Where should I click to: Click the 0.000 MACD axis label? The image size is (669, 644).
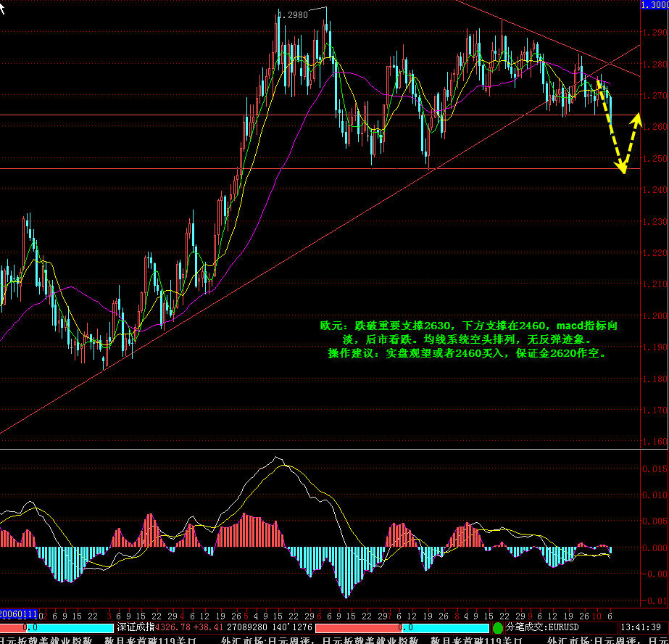coord(655,548)
